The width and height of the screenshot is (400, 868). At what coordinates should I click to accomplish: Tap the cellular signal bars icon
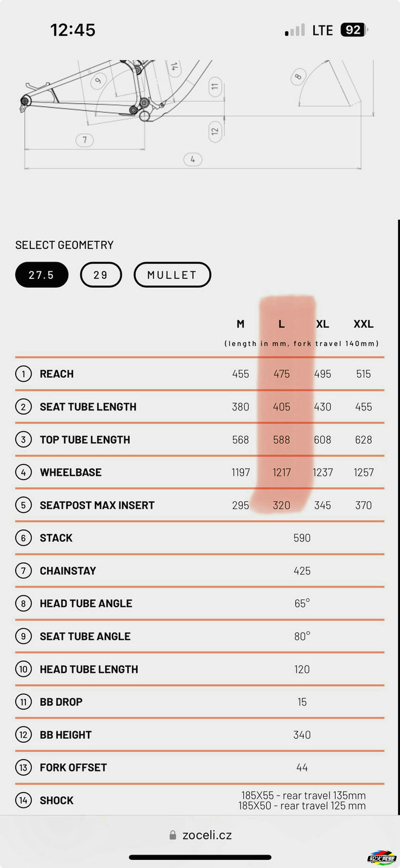click(295, 30)
